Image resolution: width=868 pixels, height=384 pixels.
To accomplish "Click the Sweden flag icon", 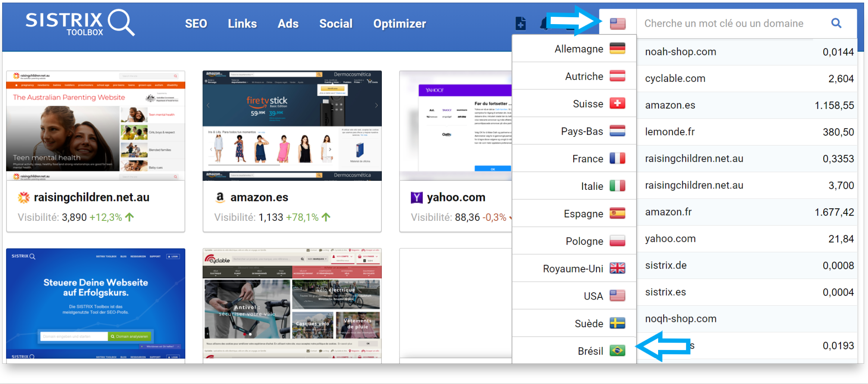I will click(618, 323).
